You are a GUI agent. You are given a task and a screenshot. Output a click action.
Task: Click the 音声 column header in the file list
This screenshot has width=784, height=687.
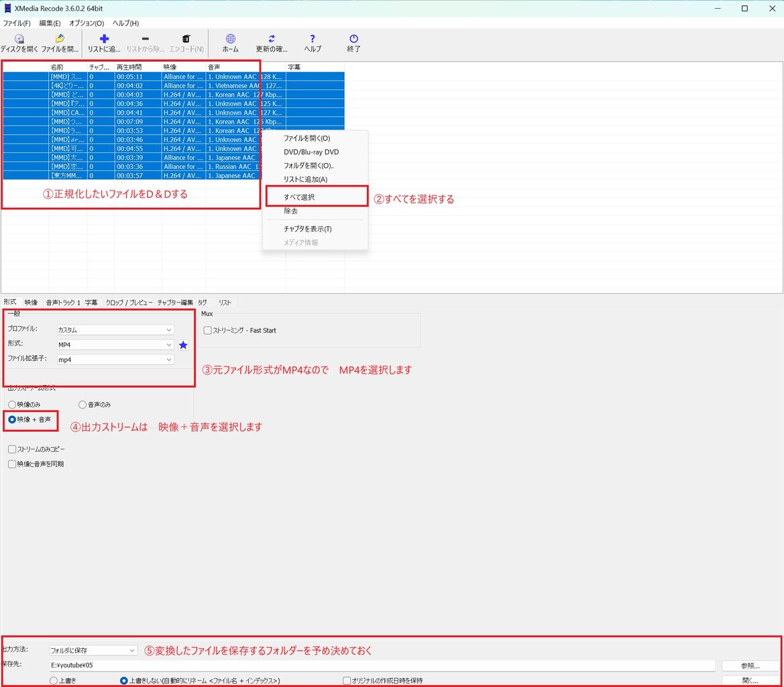coord(245,67)
